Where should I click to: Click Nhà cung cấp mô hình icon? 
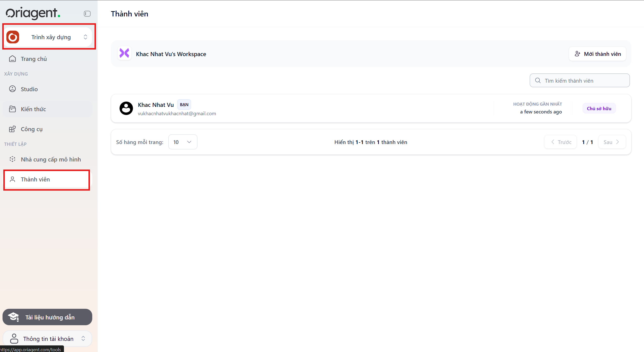[x=12, y=159]
